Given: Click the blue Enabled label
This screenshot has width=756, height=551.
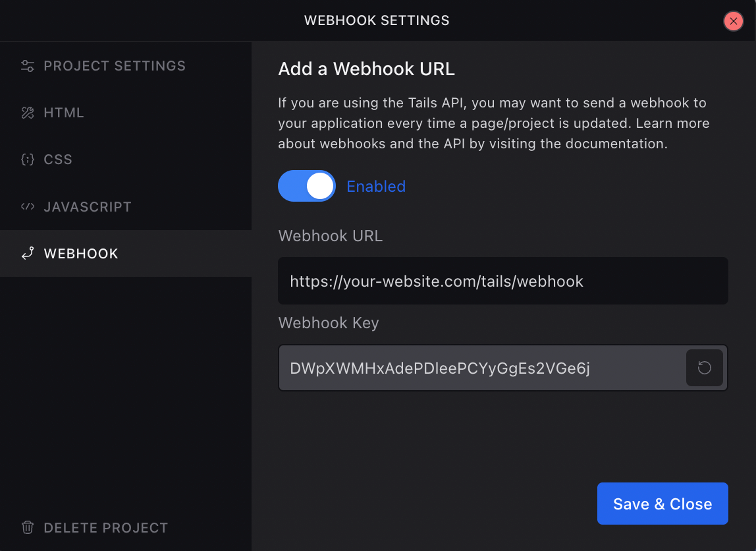Looking at the screenshot, I should coord(376,187).
